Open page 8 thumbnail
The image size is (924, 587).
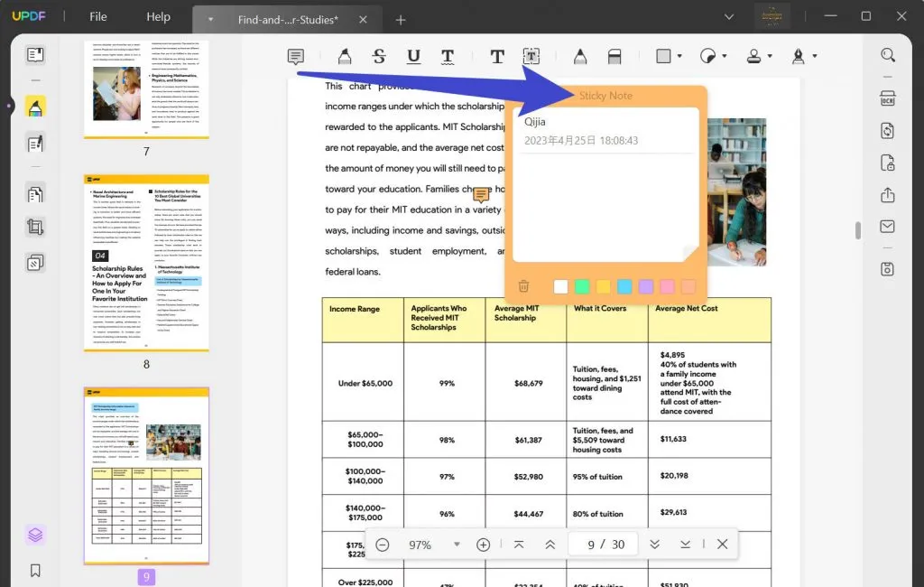(x=146, y=263)
